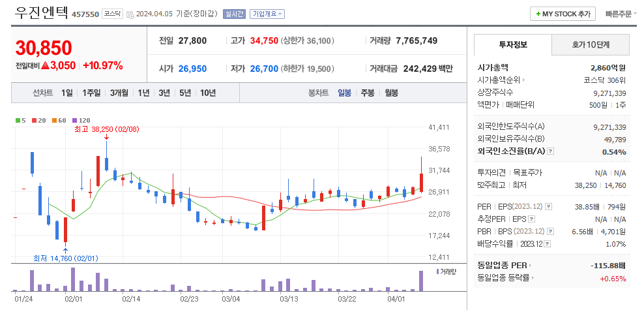Click the 거래량 value 7,765,749

pos(417,40)
